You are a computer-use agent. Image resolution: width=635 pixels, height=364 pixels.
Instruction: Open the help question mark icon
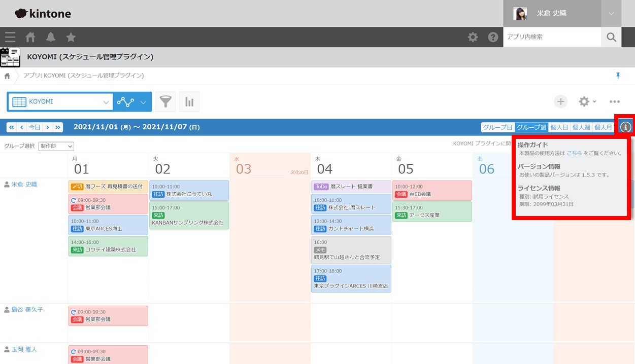[x=493, y=37]
